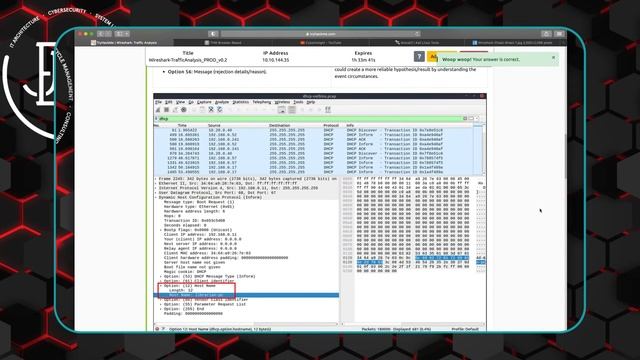The height and width of the screenshot is (360, 640).
Task: Click the Wireshark start capture shark fin icon
Action: (x=158, y=110)
